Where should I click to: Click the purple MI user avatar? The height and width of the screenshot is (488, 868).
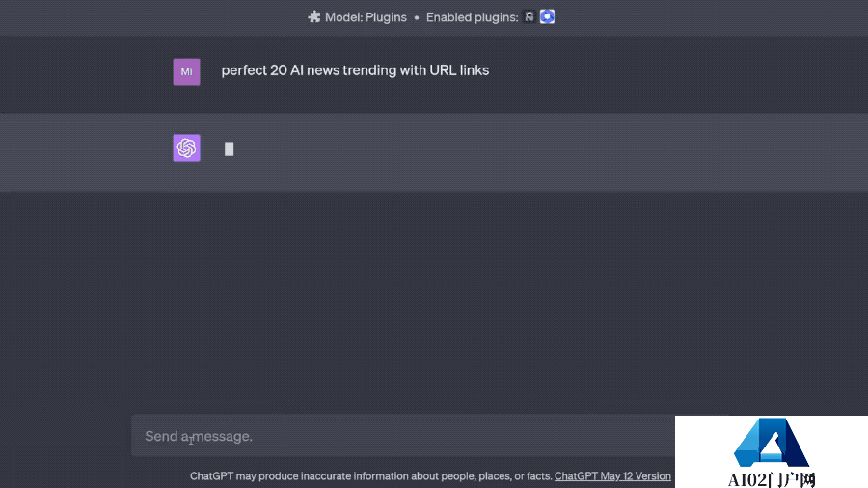(186, 71)
